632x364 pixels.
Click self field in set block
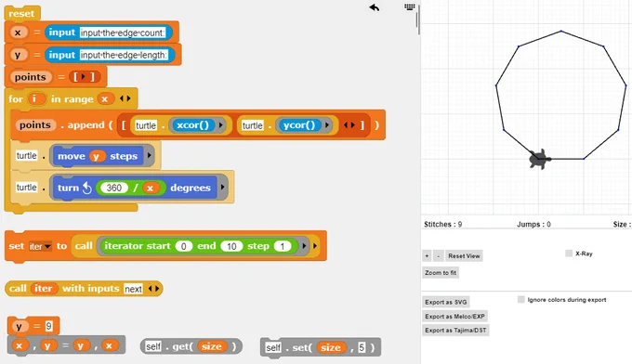tap(273, 347)
